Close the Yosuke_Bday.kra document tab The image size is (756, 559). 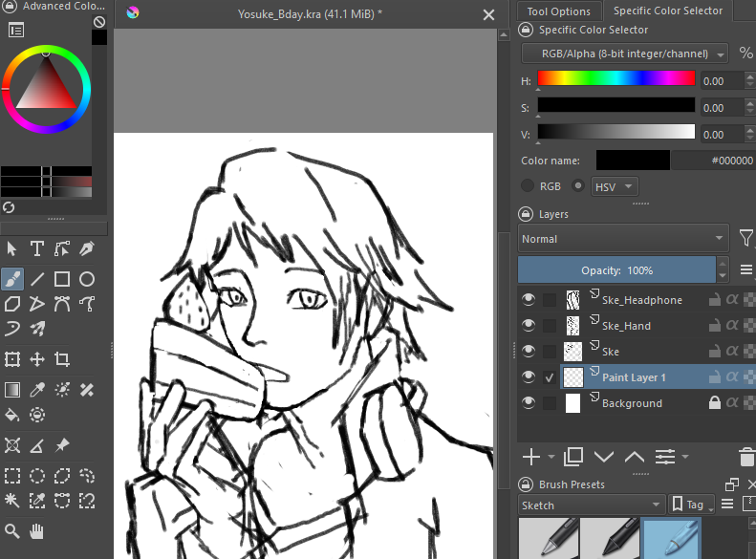(x=489, y=15)
